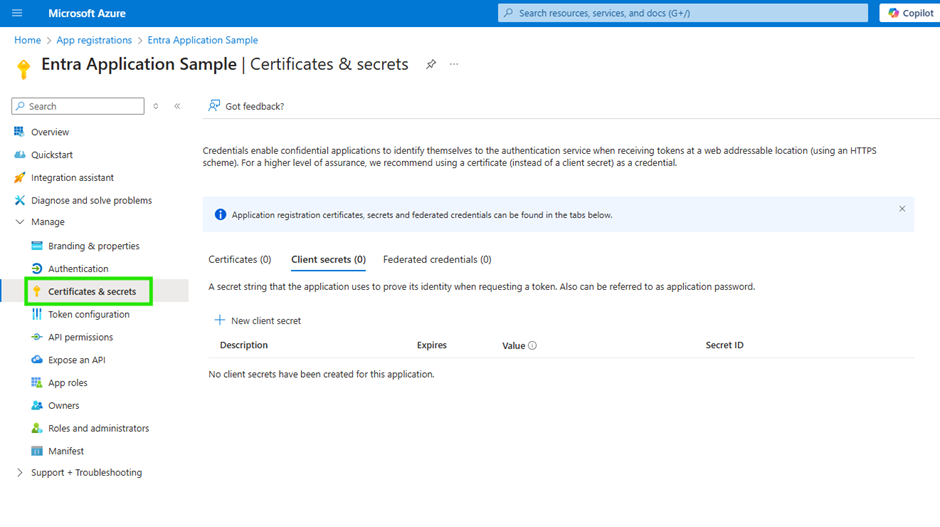Click the Integration assistant rocket icon
This screenshot has width=940, height=527.
[19, 177]
